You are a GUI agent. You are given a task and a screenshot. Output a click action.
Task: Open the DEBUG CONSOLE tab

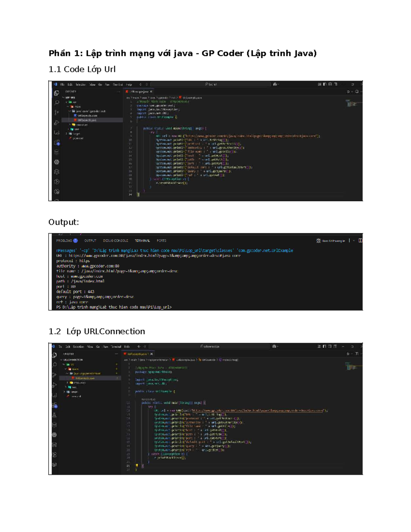tap(115, 241)
